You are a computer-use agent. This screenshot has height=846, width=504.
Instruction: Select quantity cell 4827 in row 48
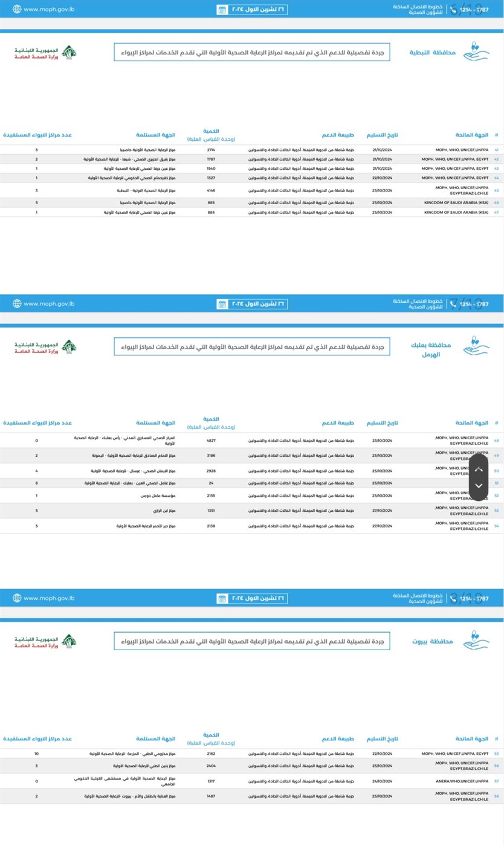pyautogui.click(x=212, y=441)
